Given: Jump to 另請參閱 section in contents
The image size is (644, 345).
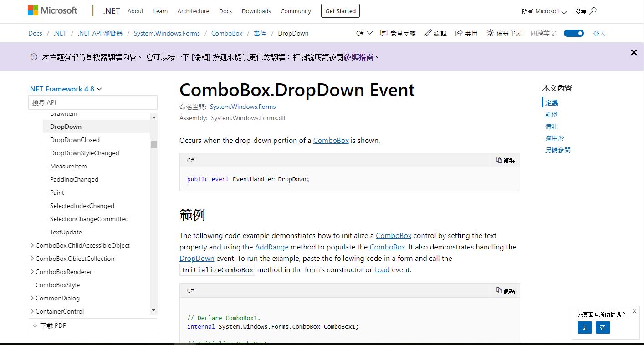Looking at the screenshot, I should [558, 150].
